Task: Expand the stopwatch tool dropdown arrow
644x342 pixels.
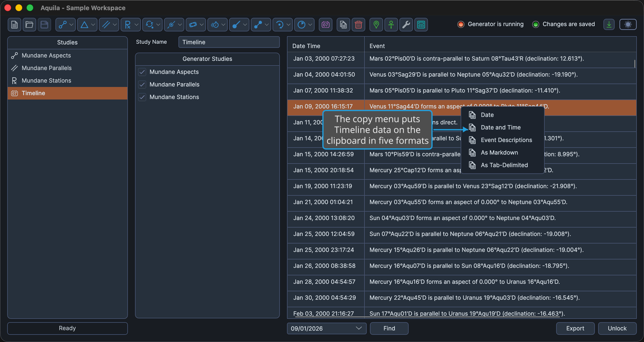Action: pyautogui.click(x=223, y=25)
